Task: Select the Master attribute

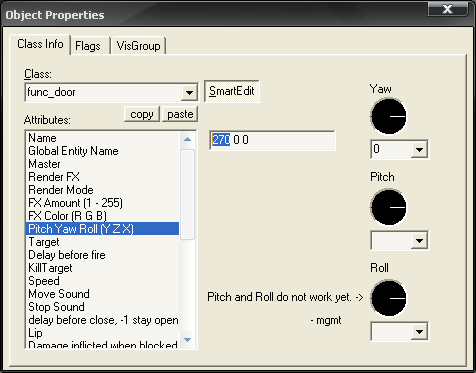Action: pos(103,164)
